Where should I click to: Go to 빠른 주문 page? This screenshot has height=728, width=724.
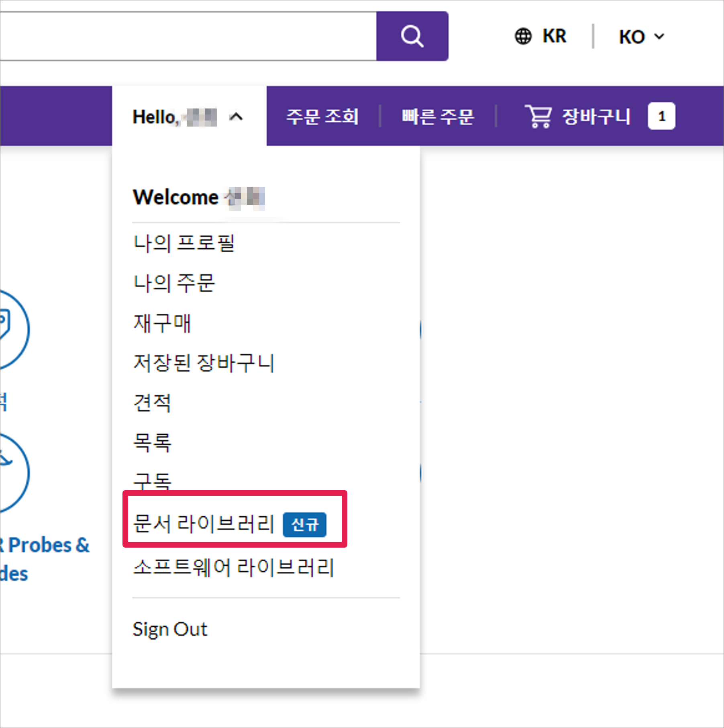coord(438,117)
